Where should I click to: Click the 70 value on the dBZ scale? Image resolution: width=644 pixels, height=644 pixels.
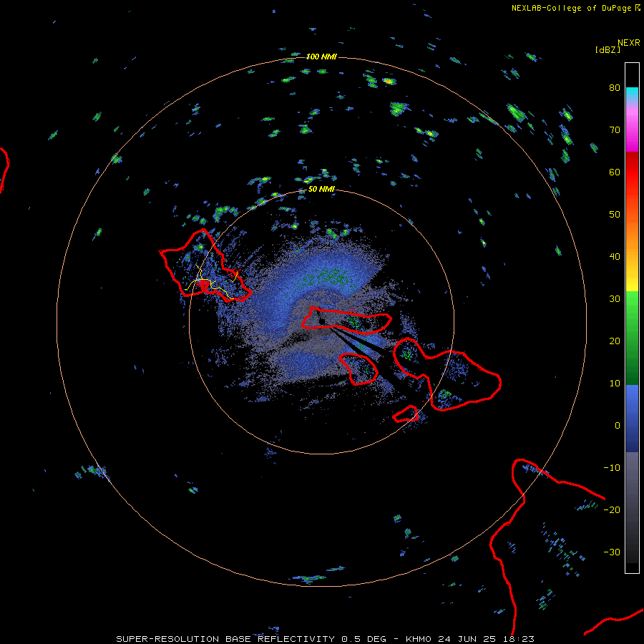[x=615, y=130]
